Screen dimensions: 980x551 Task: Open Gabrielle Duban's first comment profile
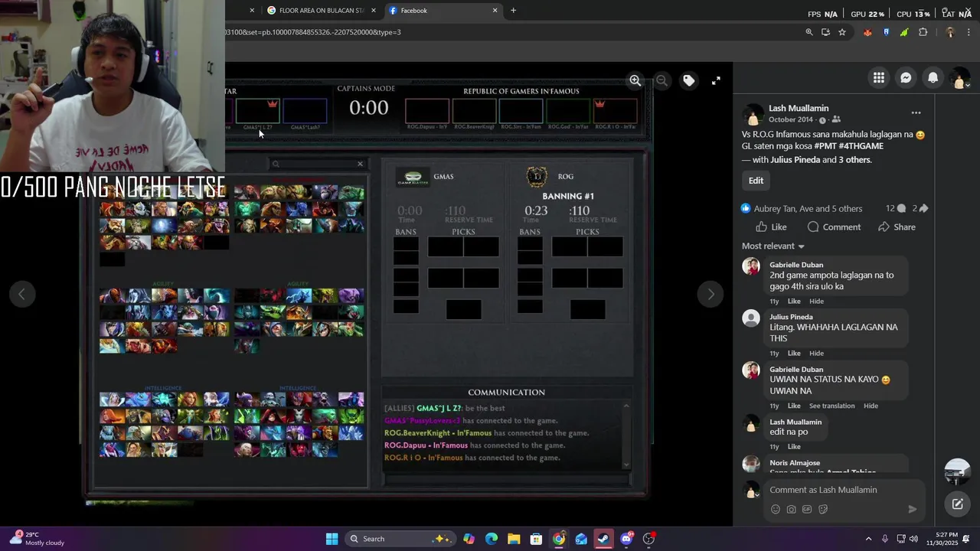pos(796,265)
